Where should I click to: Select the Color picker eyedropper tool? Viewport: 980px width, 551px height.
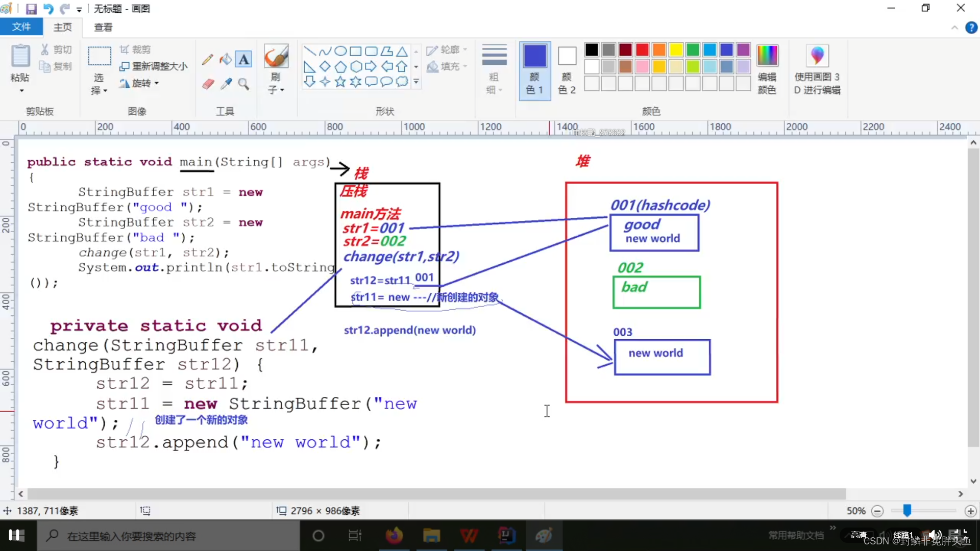226,84
